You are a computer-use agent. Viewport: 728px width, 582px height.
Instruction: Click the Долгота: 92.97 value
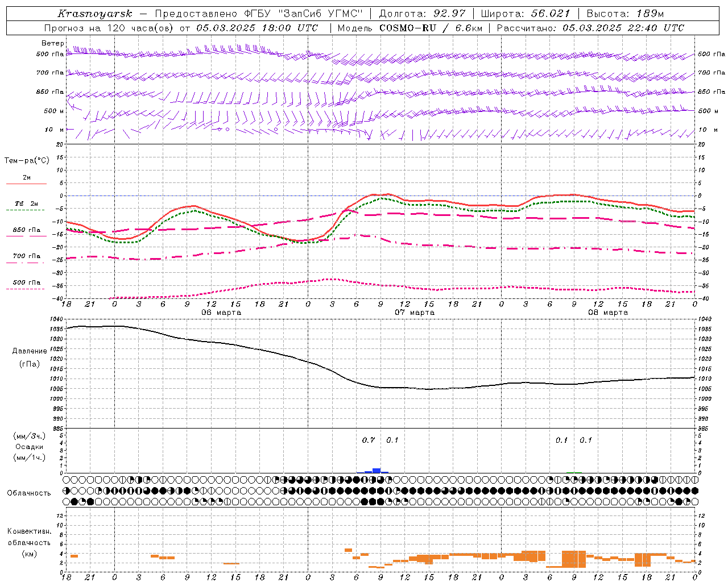(x=421, y=14)
